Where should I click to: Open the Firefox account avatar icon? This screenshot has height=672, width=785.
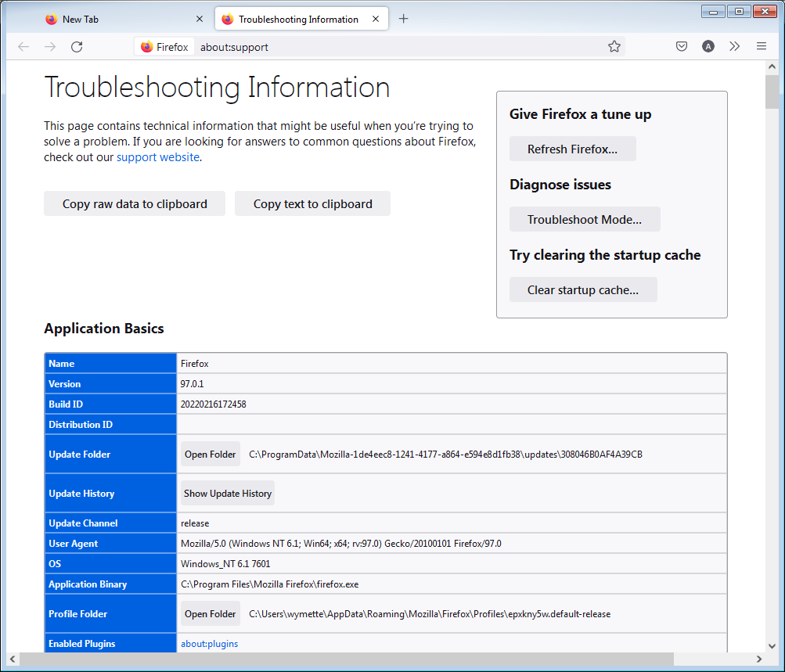click(x=708, y=46)
